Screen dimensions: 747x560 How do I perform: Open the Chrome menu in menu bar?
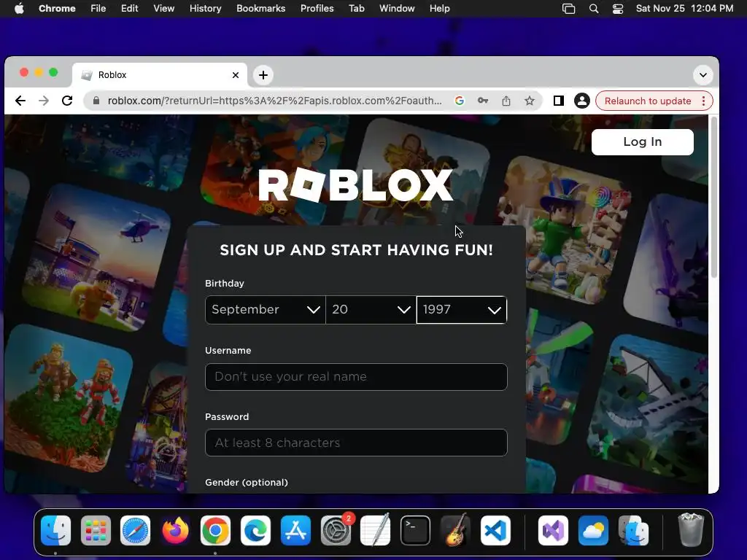(x=57, y=8)
